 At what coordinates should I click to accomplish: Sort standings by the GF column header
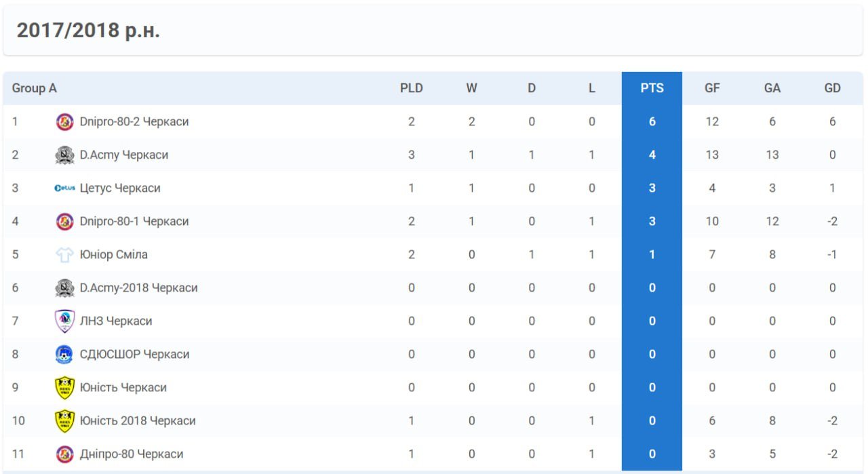pyautogui.click(x=712, y=88)
